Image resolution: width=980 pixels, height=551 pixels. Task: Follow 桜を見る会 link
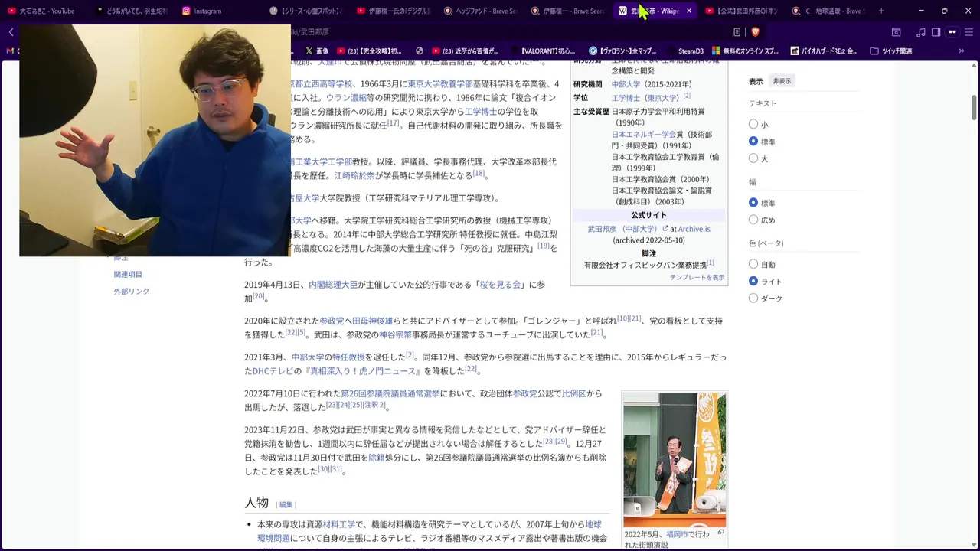click(501, 285)
